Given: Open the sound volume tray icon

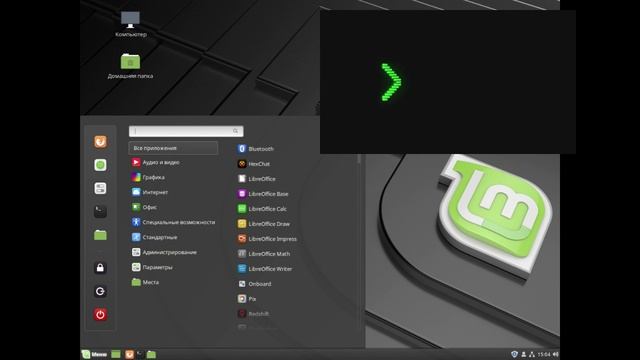Looking at the screenshot, I should [555, 354].
